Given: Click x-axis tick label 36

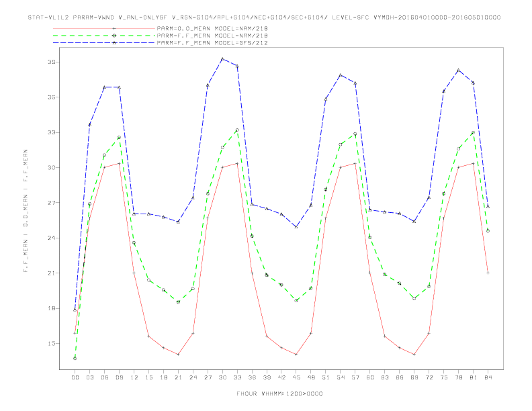Looking at the screenshot, I should click(x=252, y=377).
